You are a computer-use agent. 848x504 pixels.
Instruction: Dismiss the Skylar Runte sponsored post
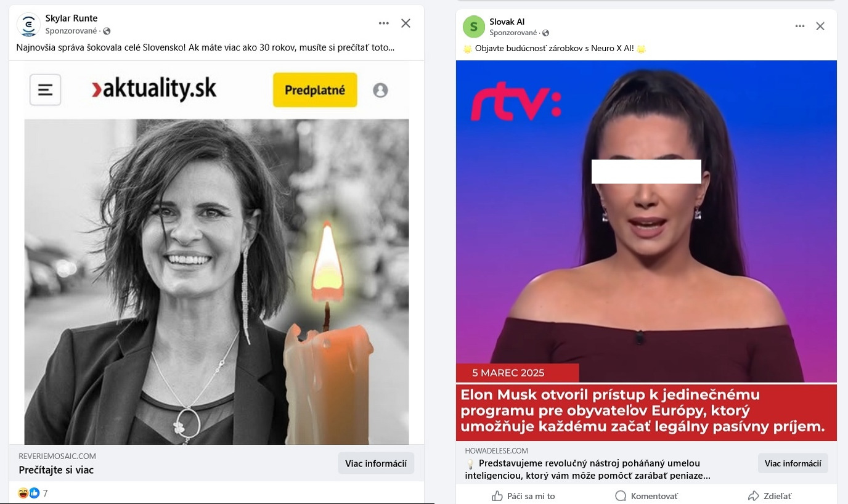(x=406, y=23)
